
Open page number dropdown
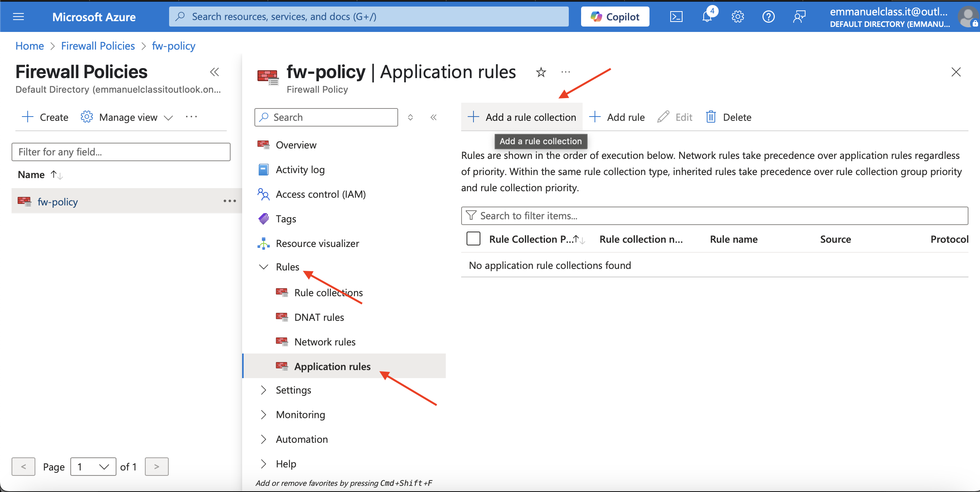(93, 467)
